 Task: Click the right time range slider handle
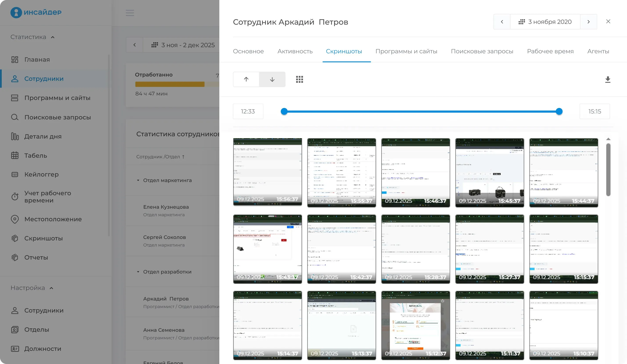pos(559,111)
